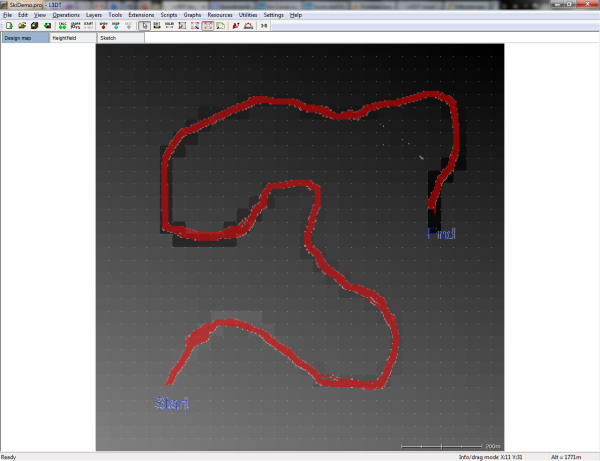Select the Design map tab

(x=18, y=37)
